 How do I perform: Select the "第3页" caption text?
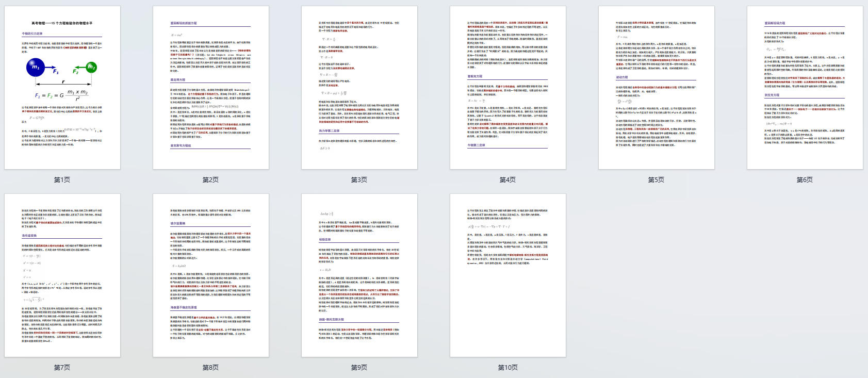[359, 180]
